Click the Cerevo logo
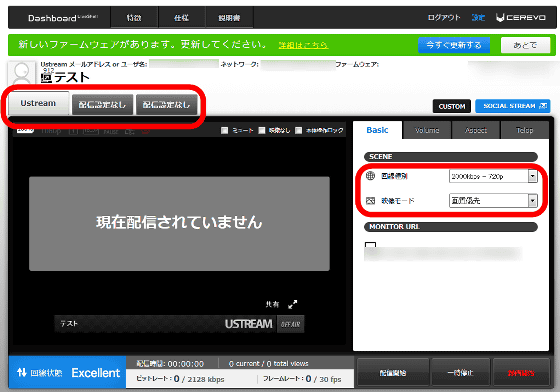This screenshot has height=392, width=560. [x=521, y=17]
